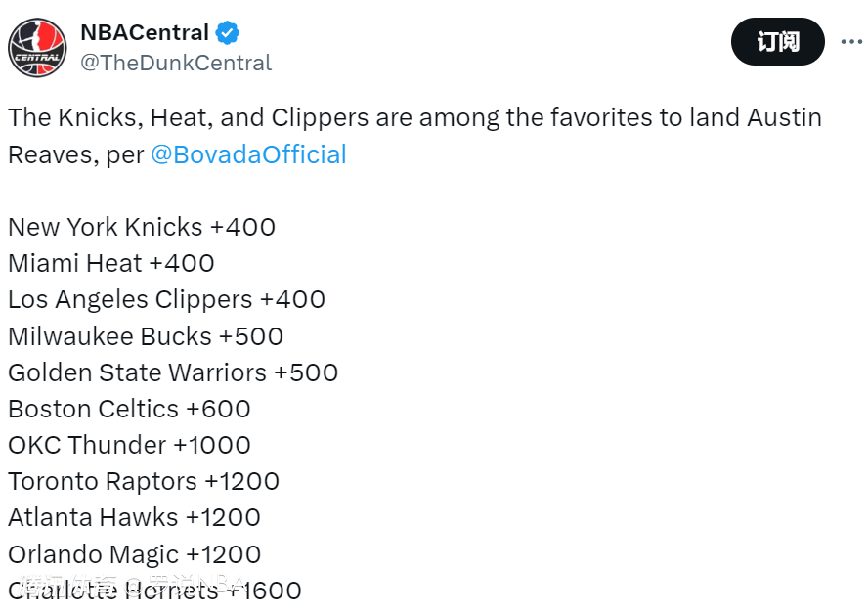The height and width of the screenshot is (613, 868).
Task: Click the Los Angeles Clippers +400 line
Action: pos(166,299)
